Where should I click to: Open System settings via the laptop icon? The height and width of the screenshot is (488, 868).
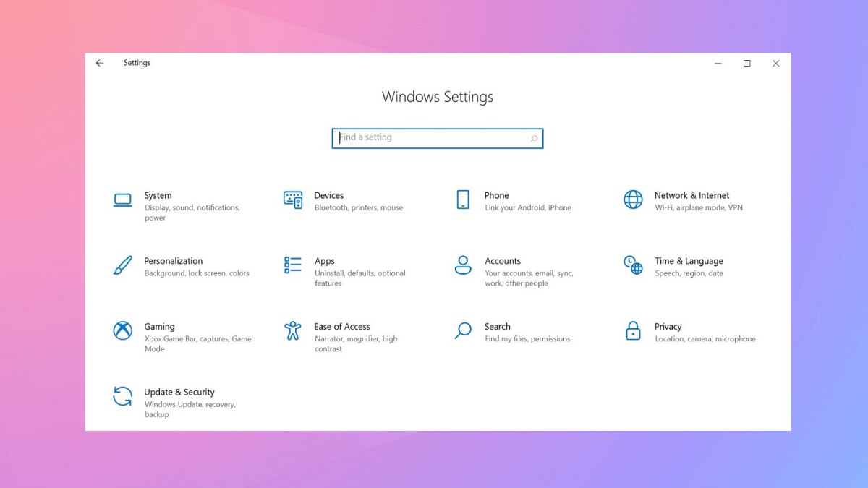122,200
